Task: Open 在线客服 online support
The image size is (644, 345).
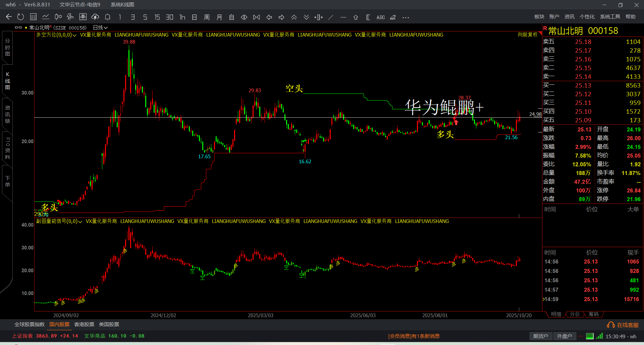Action: tap(623, 325)
